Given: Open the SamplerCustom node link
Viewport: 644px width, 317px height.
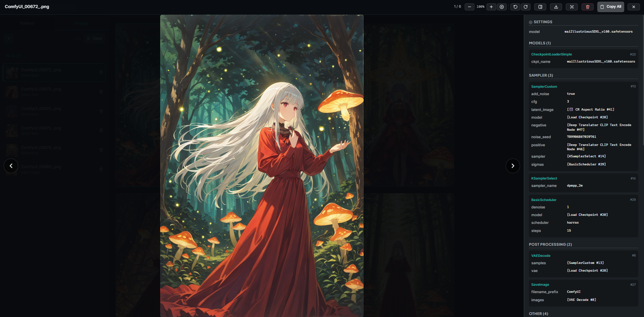Looking at the screenshot, I should pyautogui.click(x=544, y=87).
